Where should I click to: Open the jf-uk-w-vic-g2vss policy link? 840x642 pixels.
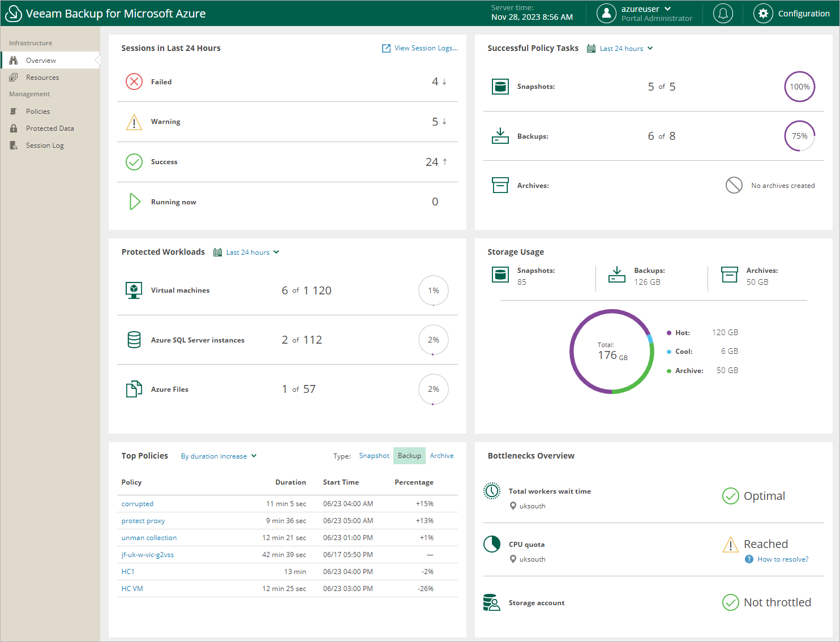click(148, 555)
